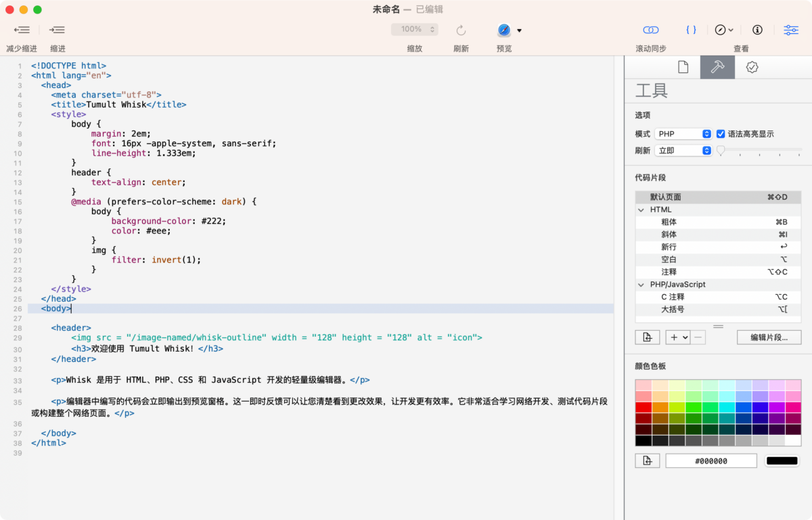Select the 斜体 snippet
812x520 pixels.
pos(718,235)
